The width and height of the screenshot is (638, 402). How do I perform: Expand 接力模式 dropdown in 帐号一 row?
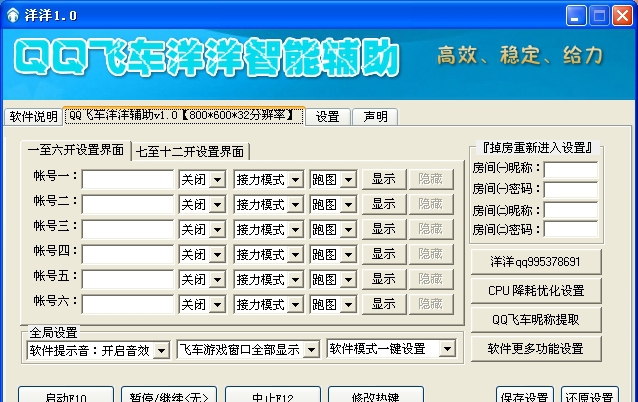[269, 179]
